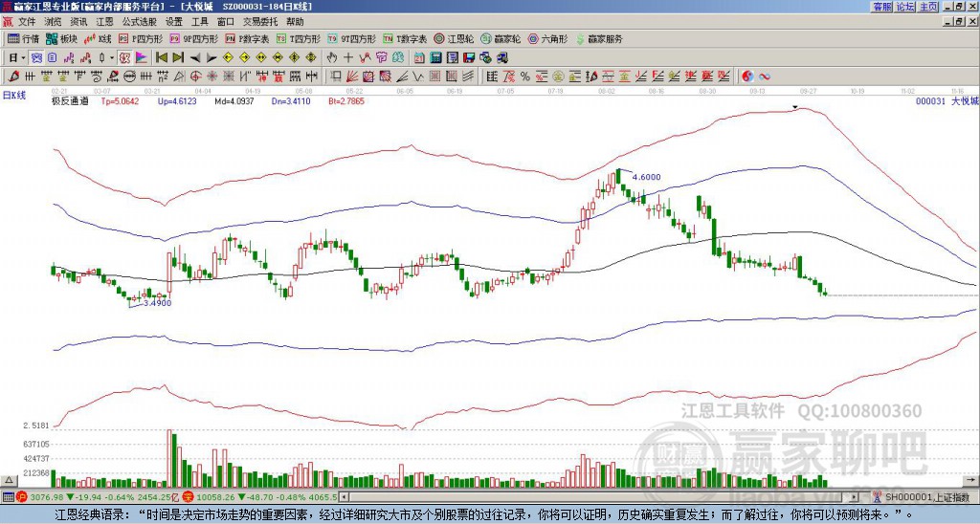Open the 江恩轮 Gann wheel

pos(454,38)
